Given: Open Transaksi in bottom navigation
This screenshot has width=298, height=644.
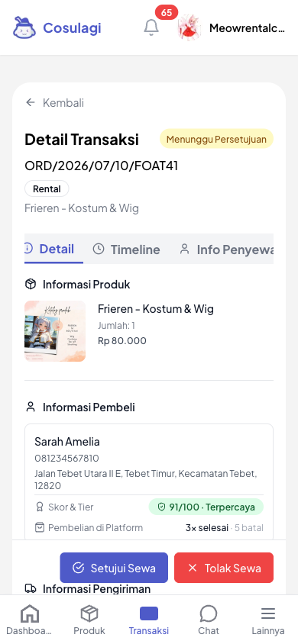Looking at the screenshot, I should click(149, 620).
